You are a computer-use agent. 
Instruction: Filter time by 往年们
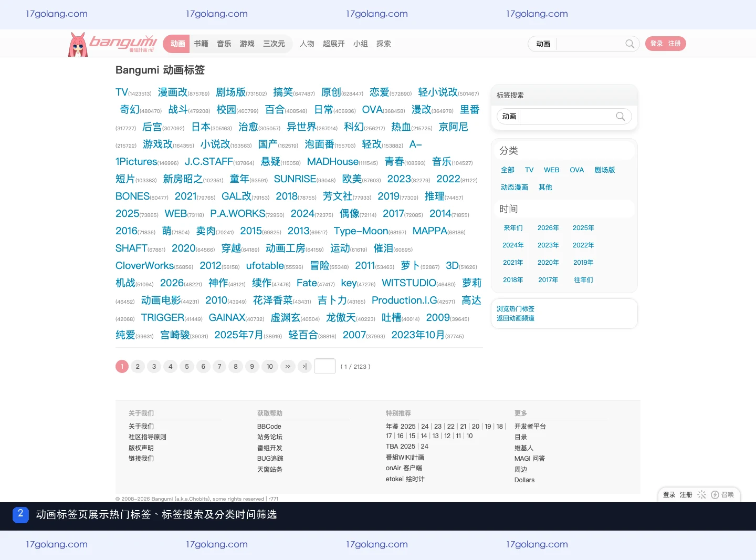pyautogui.click(x=583, y=279)
